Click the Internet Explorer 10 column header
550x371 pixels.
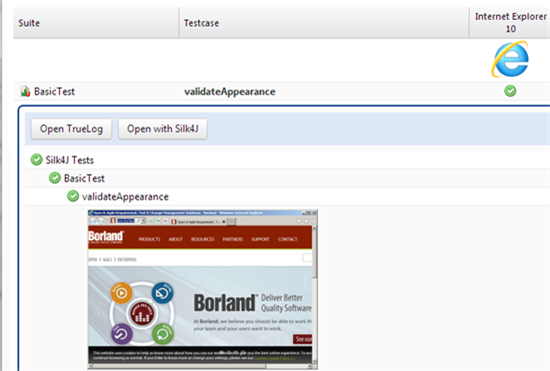[510, 23]
